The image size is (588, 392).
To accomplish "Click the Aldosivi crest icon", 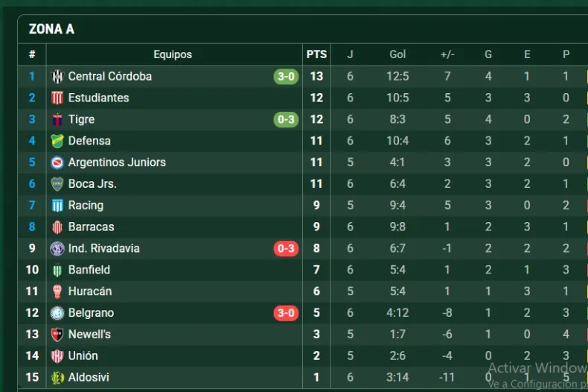I will click(x=57, y=378).
